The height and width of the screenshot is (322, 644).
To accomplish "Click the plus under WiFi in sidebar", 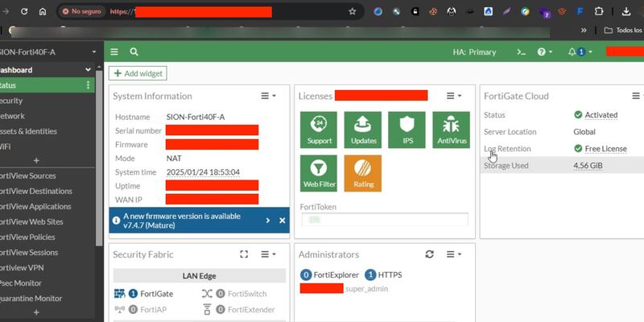I will point(36,160).
